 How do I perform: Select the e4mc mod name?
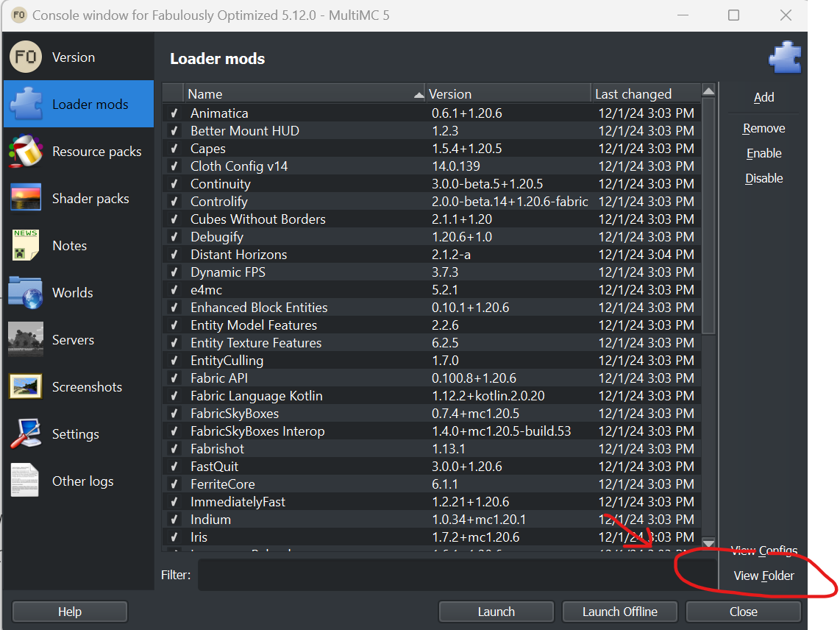click(x=206, y=290)
